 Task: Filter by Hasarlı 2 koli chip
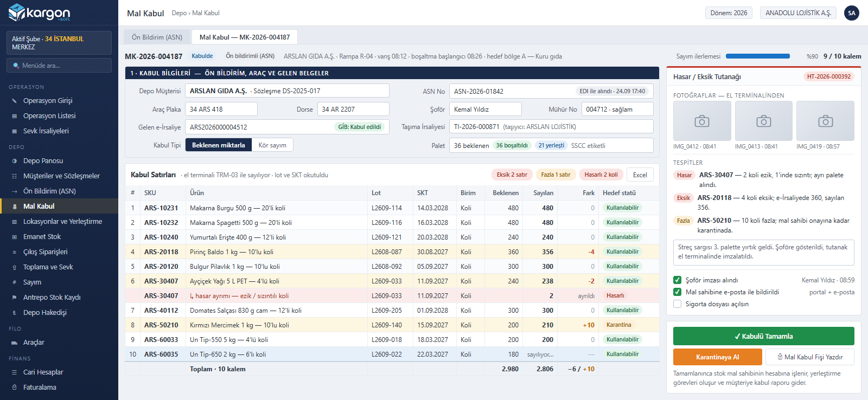pos(601,175)
